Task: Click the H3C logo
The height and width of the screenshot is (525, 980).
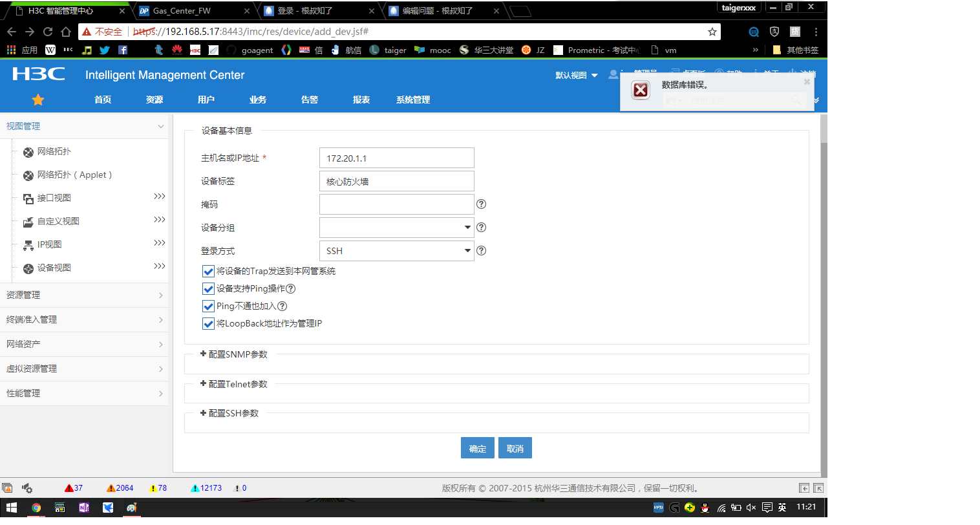Action: [x=38, y=74]
